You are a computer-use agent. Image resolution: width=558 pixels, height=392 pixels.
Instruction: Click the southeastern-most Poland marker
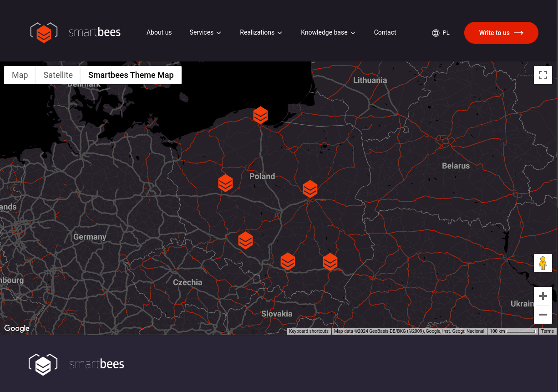pos(330,262)
